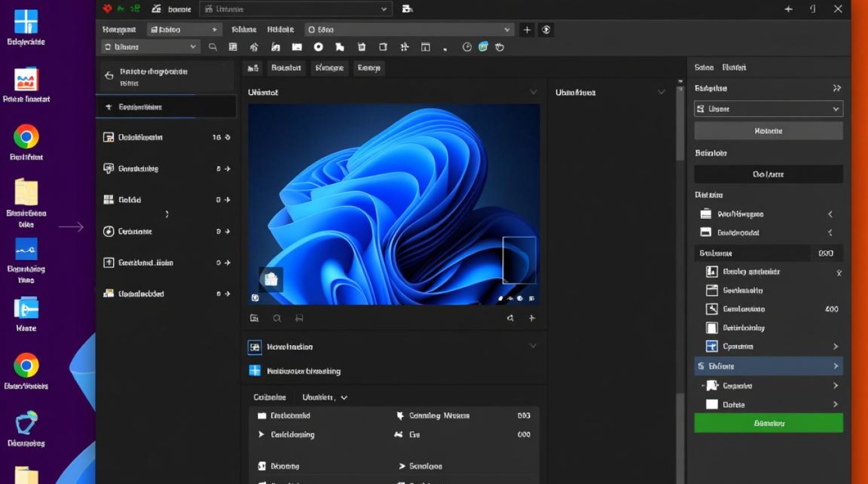Expand the right panel with the double-chevron icon
868x484 pixels.
click(837, 88)
